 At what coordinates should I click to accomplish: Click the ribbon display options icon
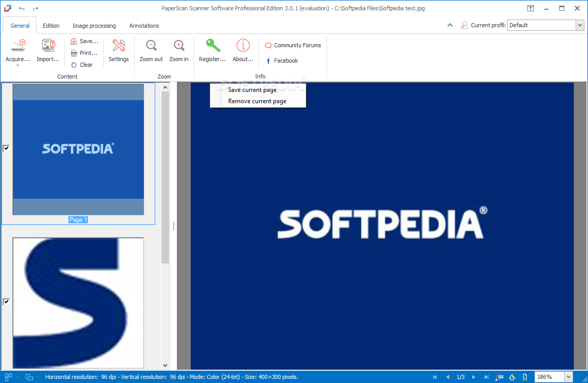pos(530,8)
